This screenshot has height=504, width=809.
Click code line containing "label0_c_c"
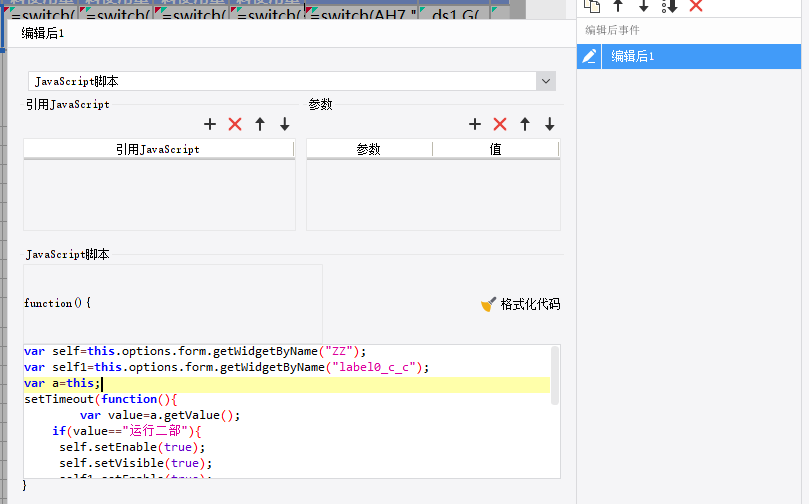[226, 367]
